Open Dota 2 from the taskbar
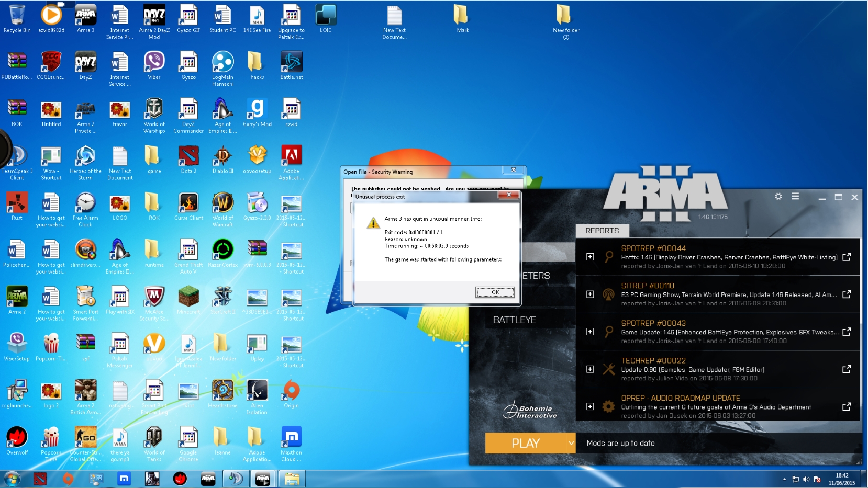 coord(40,479)
